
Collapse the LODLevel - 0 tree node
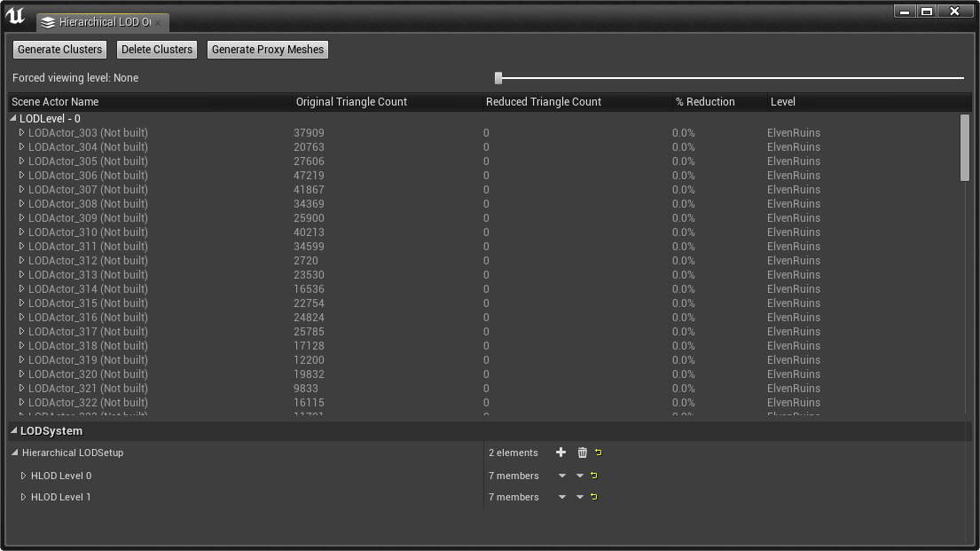(13, 118)
